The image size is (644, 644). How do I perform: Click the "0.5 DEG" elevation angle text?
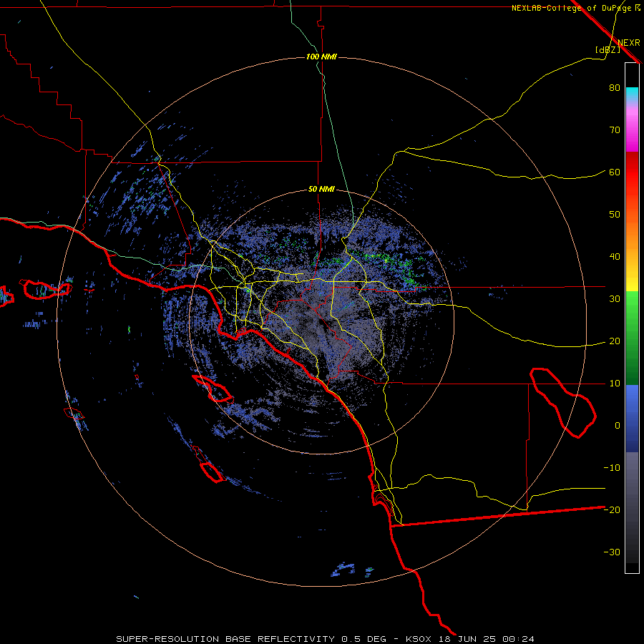pos(364,639)
